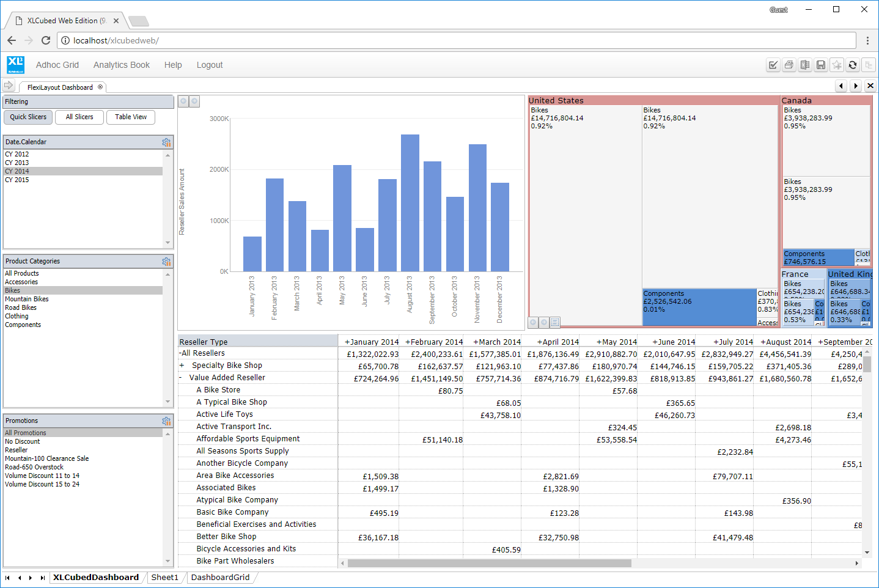Open Date.Calendar slicer settings icon
The height and width of the screenshot is (588, 879).
(x=166, y=142)
